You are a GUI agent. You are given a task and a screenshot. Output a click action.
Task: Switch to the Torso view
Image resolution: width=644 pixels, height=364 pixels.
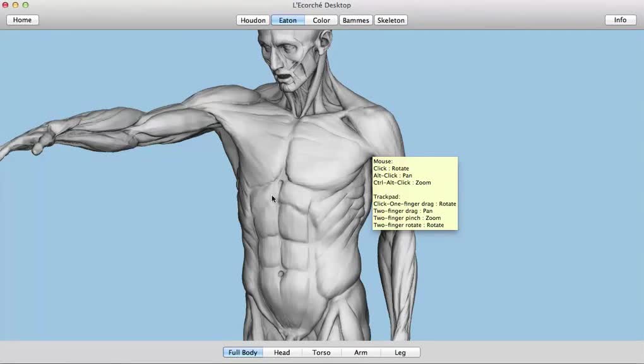pyautogui.click(x=321, y=353)
